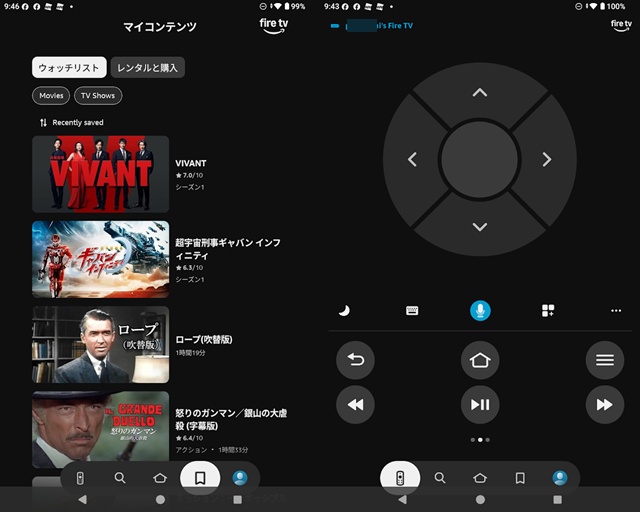Screen dimensions: 640x512
Task: Tap Fire TV logo on マイコンテンツ screen
Action: pyautogui.click(x=274, y=26)
